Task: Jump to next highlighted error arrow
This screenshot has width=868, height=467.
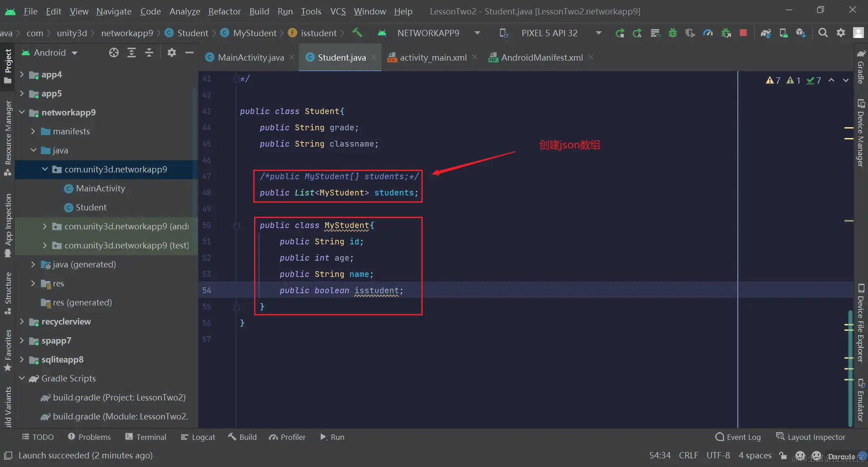Action: (846, 81)
